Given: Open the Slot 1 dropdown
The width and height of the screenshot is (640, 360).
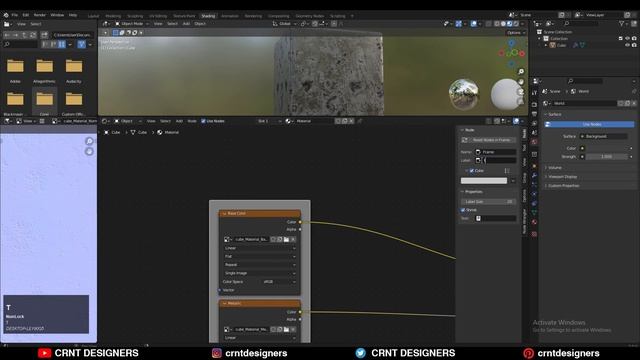Looking at the screenshot, I should [x=269, y=121].
